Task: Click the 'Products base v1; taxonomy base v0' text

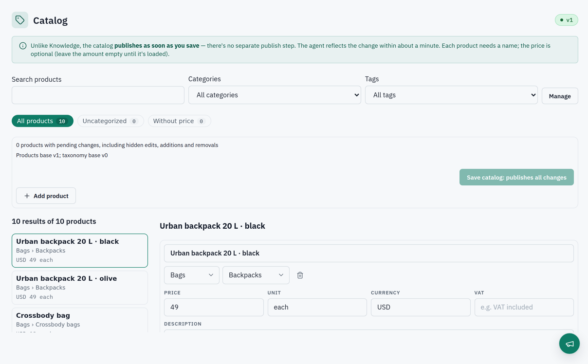Action: (62, 155)
